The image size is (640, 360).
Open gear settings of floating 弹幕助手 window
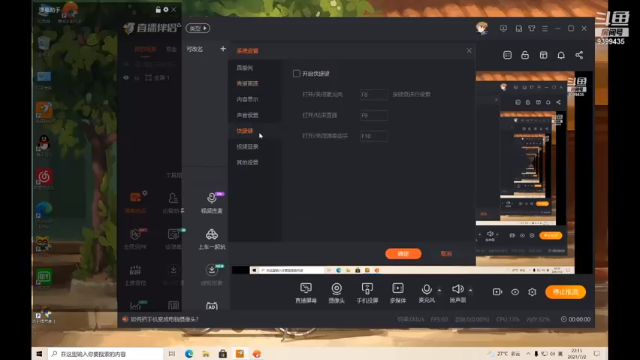[166, 9]
